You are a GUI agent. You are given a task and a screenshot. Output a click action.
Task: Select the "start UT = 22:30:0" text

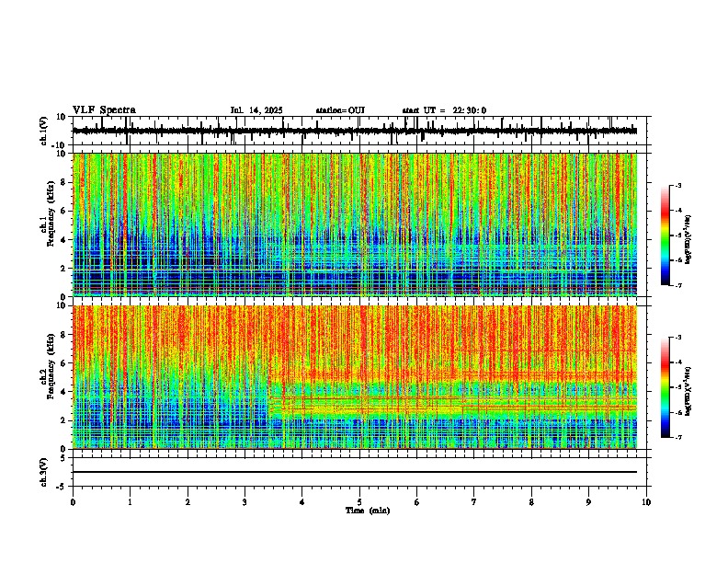pyautogui.click(x=444, y=110)
